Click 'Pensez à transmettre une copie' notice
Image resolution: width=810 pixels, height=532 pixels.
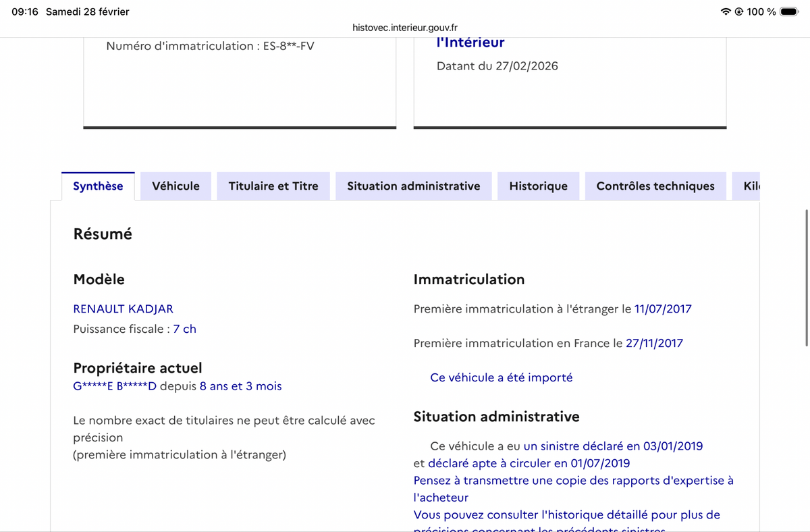click(573, 489)
